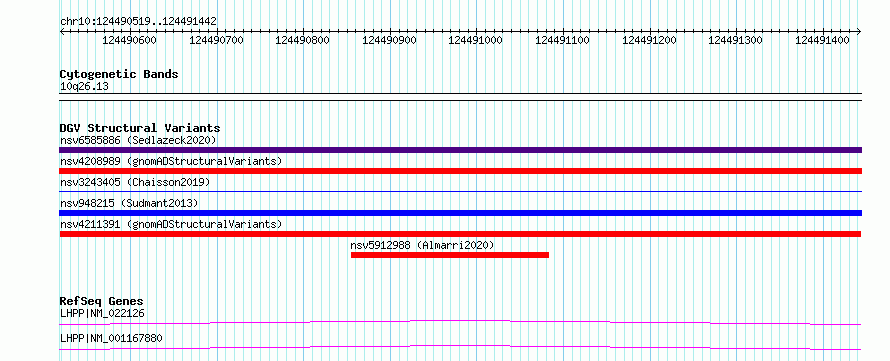Click the red bar under nsv4211391
Image resolution: width=890 pixels, height=361 pixels.
pyautogui.click(x=460, y=234)
